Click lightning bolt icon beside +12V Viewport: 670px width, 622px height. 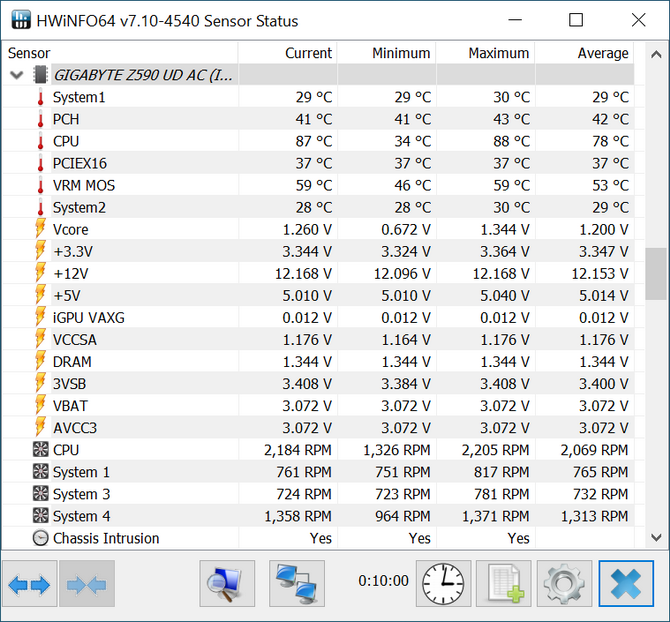pos(40,273)
